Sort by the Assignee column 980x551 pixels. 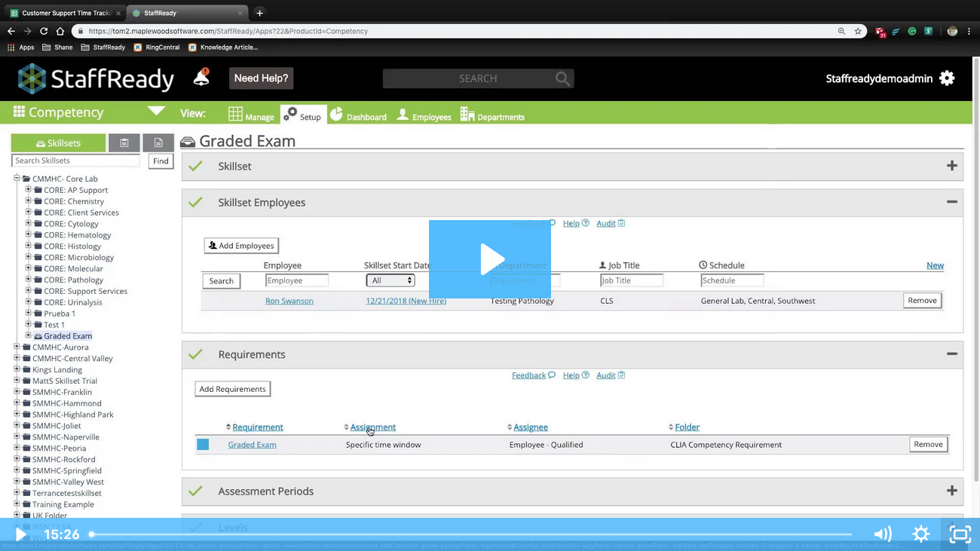click(531, 427)
